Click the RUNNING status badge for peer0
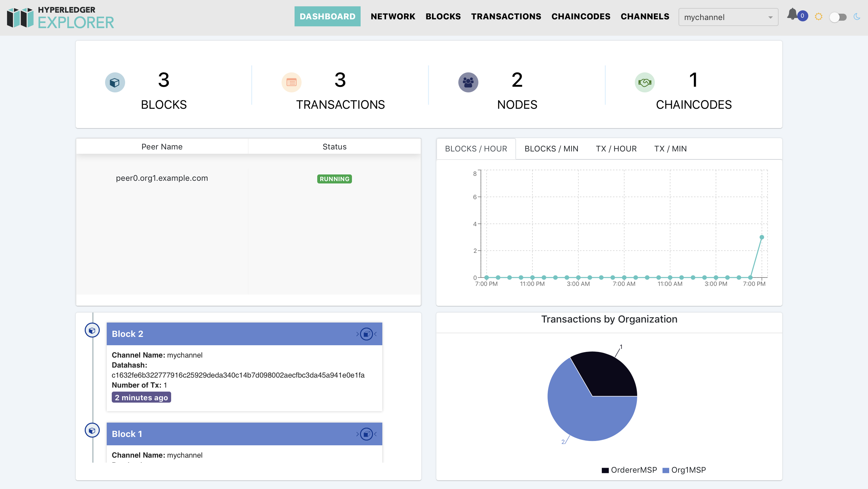The image size is (868, 489). 334,179
